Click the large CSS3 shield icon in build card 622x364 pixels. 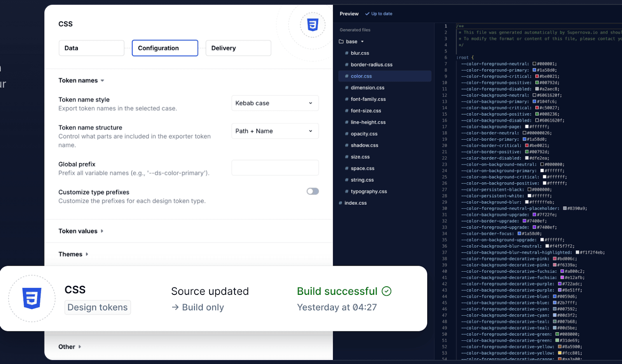32,298
